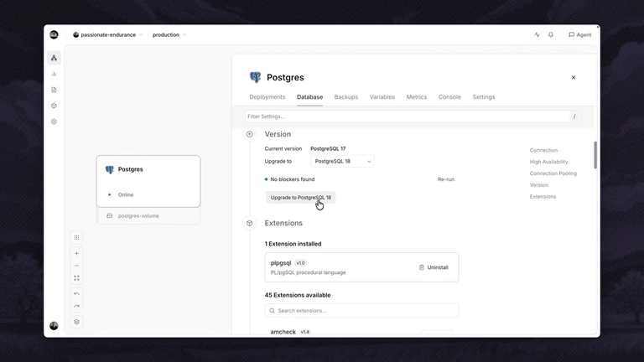Open the architecture view sidebar icon
Viewport: 644px width, 362px height.
[x=54, y=58]
